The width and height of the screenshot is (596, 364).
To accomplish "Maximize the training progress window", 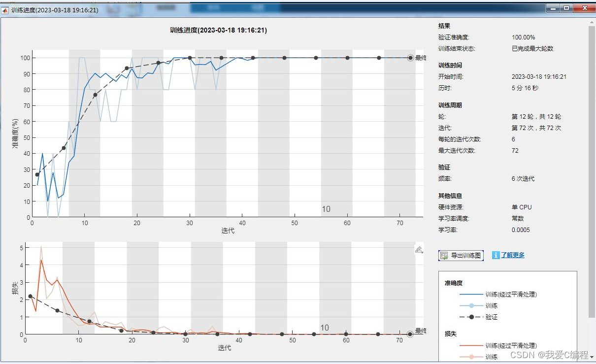I will point(566,8).
